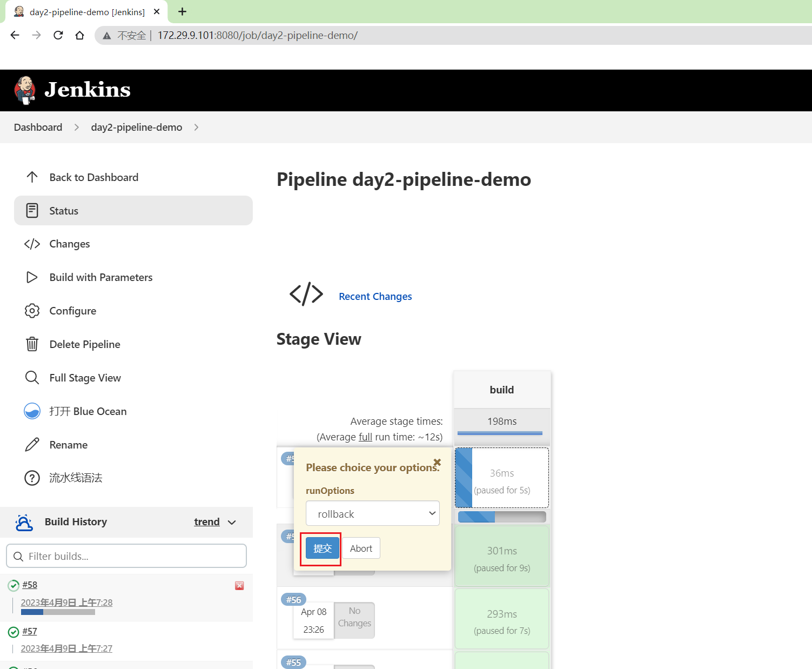Click the Delete Pipeline trash icon
Viewport: 812px width, 669px height.
pos(32,344)
